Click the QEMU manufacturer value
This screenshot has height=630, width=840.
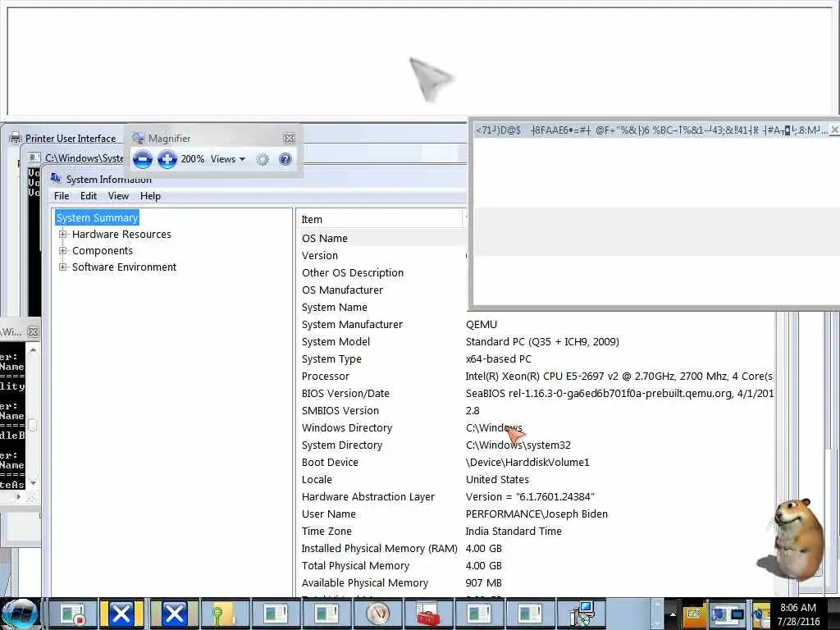[x=482, y=324]
